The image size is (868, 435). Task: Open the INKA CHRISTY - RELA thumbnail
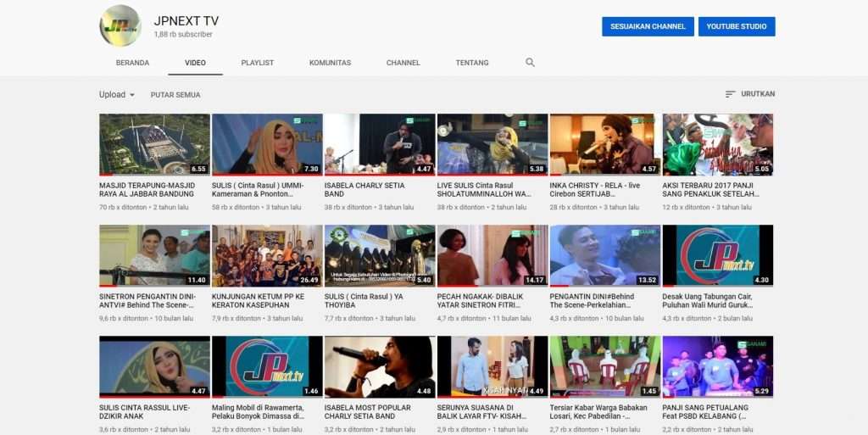click(605, 145)
